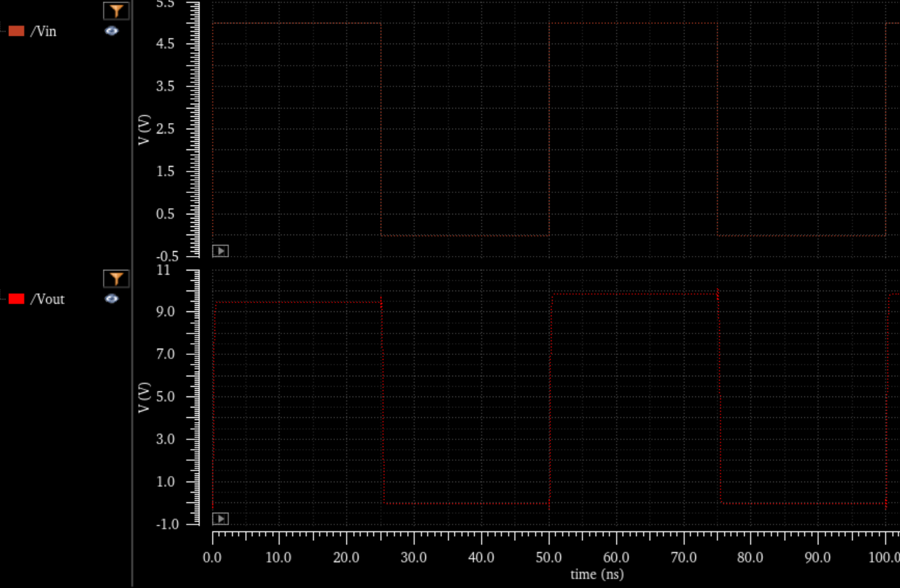Click the "V (V)" label of the /Vin plot
Screen dimensions: 900x588
click(x=145, y=129)
